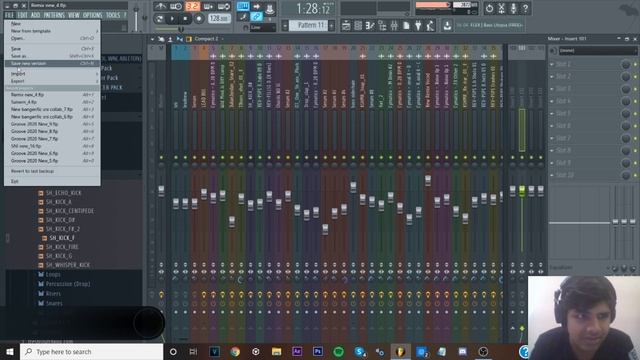The height and width of the screenshot is (360, 640).
Task: Select Open in the File menu
Action: click(x=52, y=38)
